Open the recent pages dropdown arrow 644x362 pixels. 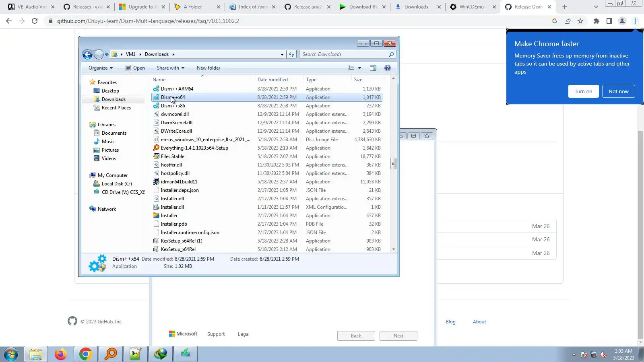pos(107,54)
